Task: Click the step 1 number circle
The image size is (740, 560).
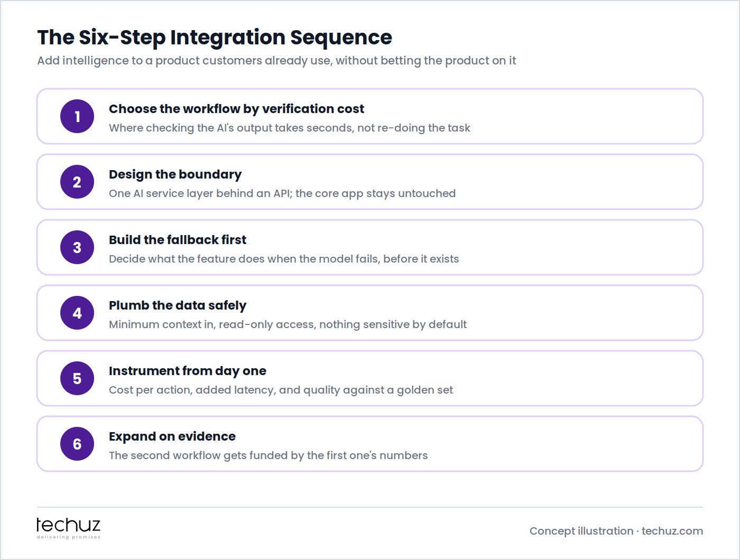Action: coord(77,116)
